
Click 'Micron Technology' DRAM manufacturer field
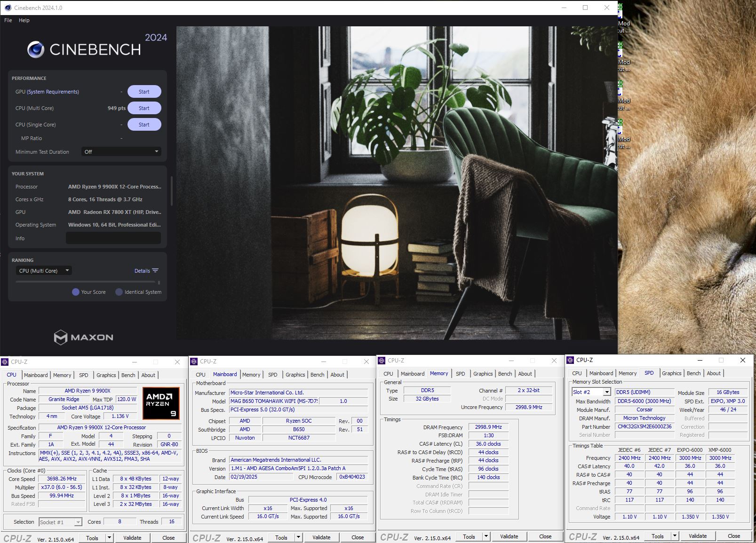pyautogui.click(x=645, y=418)
